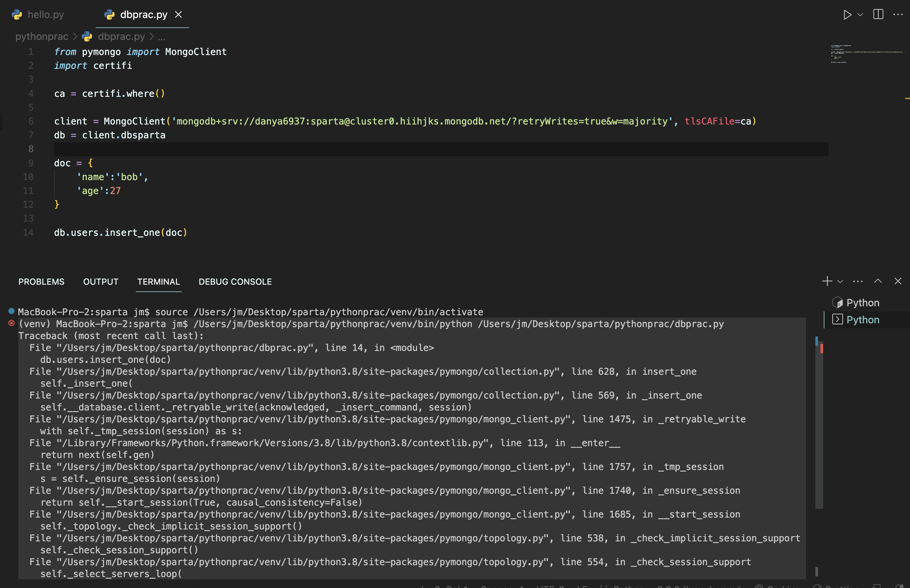Viewport: 910px width, 588px height.
Task: Click the pythonprac breadcrumb folder
Action: click(42, 37)
